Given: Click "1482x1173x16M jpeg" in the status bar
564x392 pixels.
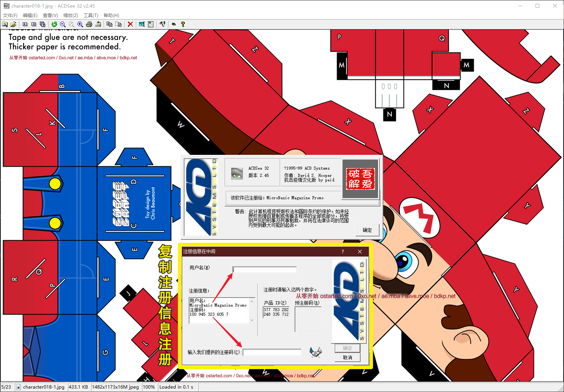Looking at the screenshot, I should (115, 387).
